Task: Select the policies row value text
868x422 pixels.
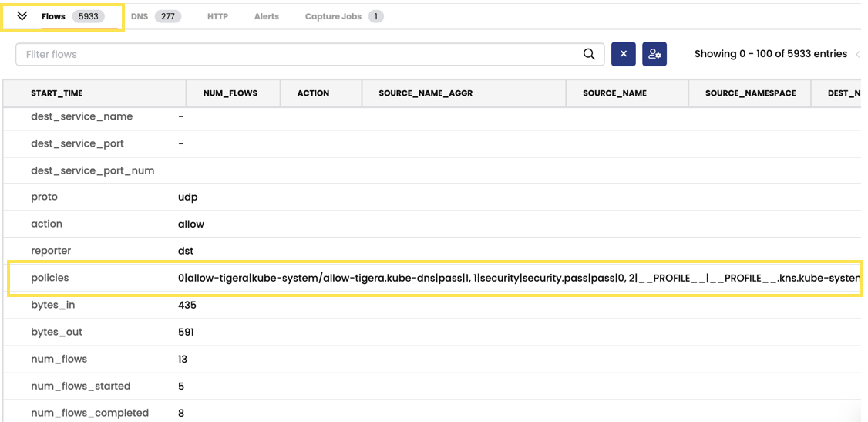Action: (518, 278)
